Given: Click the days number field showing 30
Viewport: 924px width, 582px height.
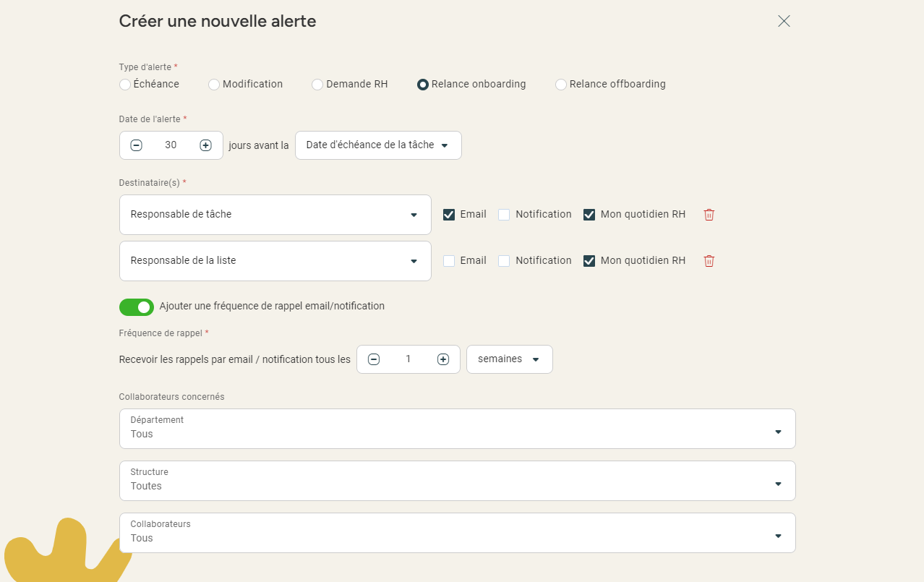Looking at the screenshot, I should point(171,145).
